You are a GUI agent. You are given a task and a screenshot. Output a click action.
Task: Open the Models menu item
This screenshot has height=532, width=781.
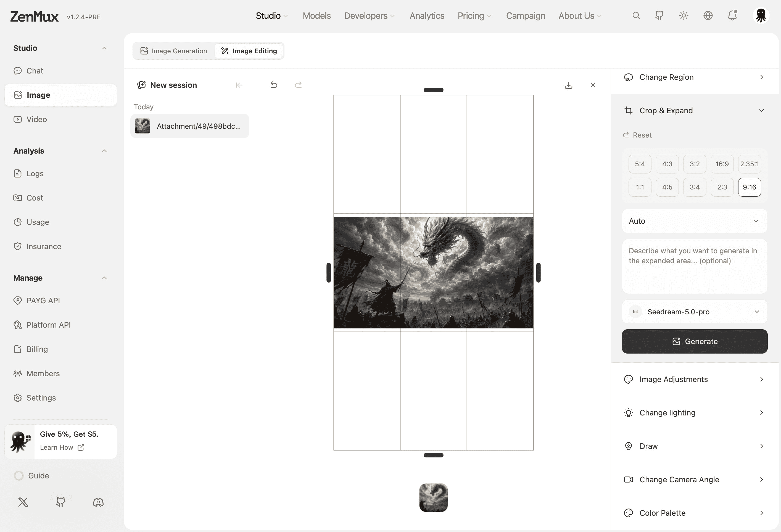(316, 16)
